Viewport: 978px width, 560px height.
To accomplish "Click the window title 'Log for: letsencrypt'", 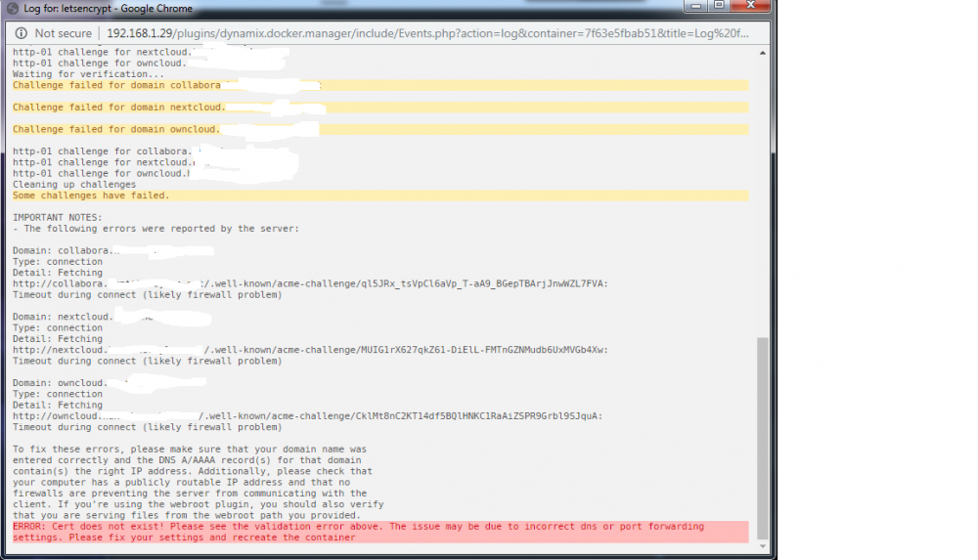I will (x=108, y=8).
